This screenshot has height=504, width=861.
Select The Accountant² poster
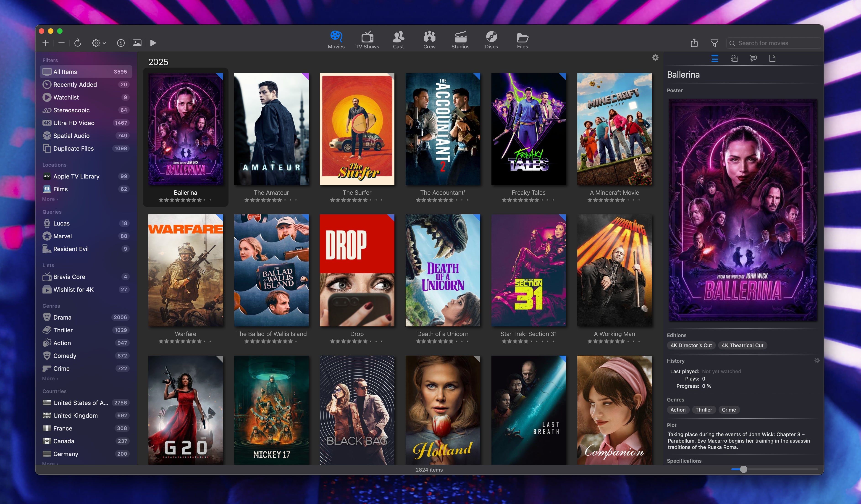point(443,129)
